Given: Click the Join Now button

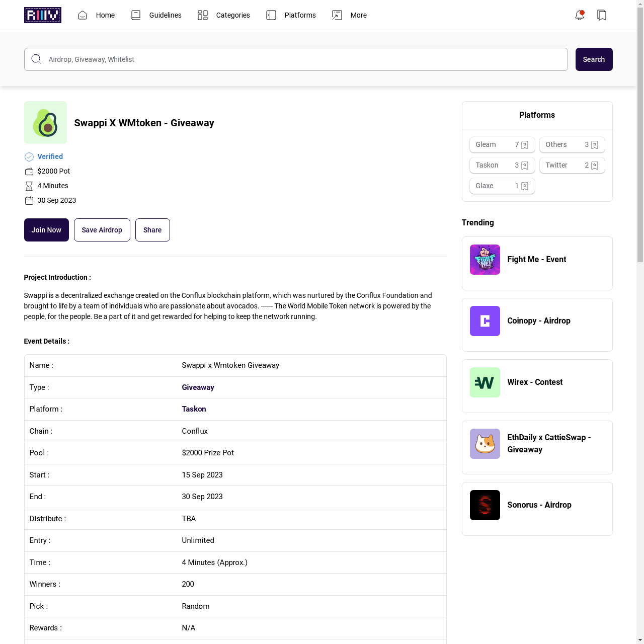Looking at the screenshot, I should tap(46, 230).
